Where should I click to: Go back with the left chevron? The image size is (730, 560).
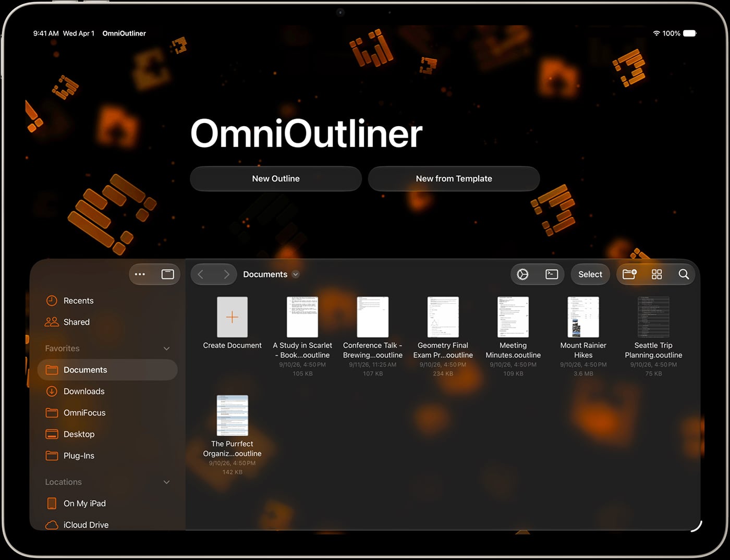coord(201,274)
